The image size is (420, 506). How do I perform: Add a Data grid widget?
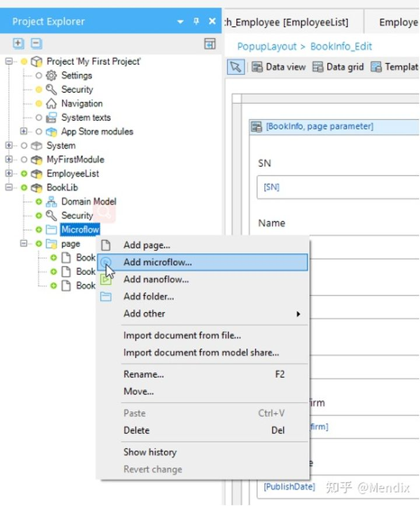[338, 67]
